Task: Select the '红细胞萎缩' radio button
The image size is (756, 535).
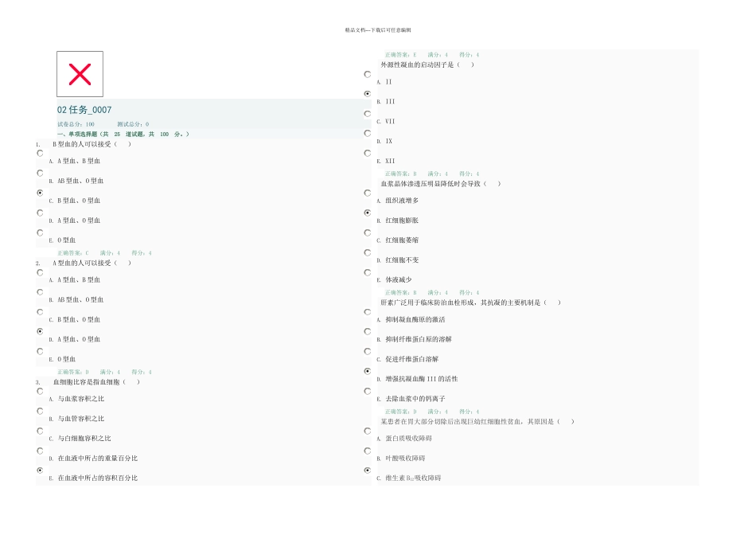Action: click(368, 232)
